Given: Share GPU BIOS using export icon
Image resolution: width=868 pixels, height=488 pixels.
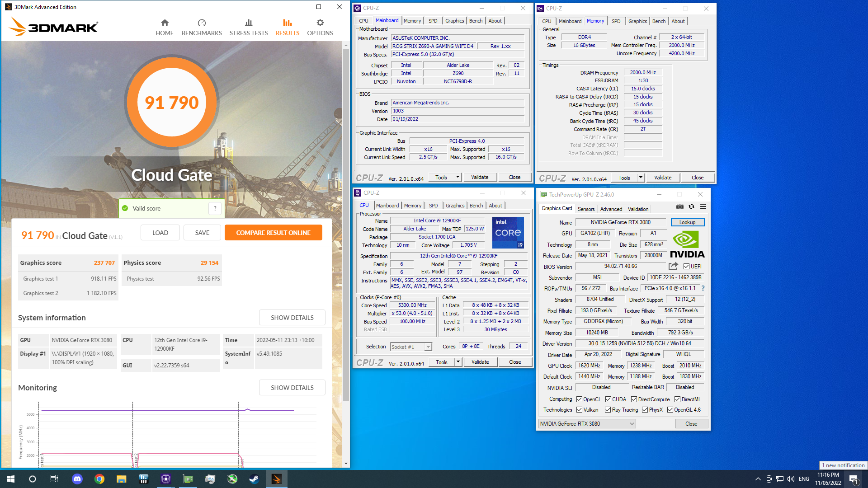Looking at the screenshot, I should click(673, 266).
